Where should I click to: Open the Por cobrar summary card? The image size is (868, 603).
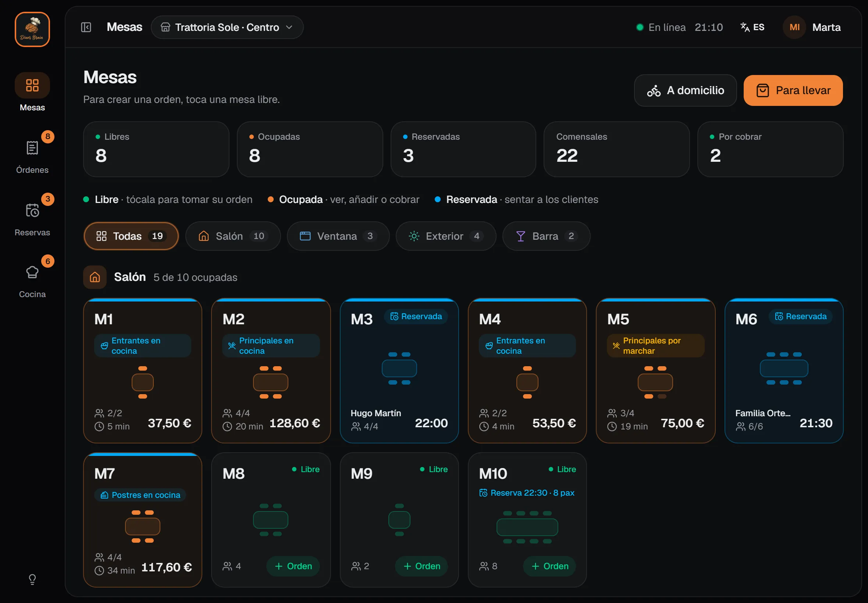click(x=771, y=149)
